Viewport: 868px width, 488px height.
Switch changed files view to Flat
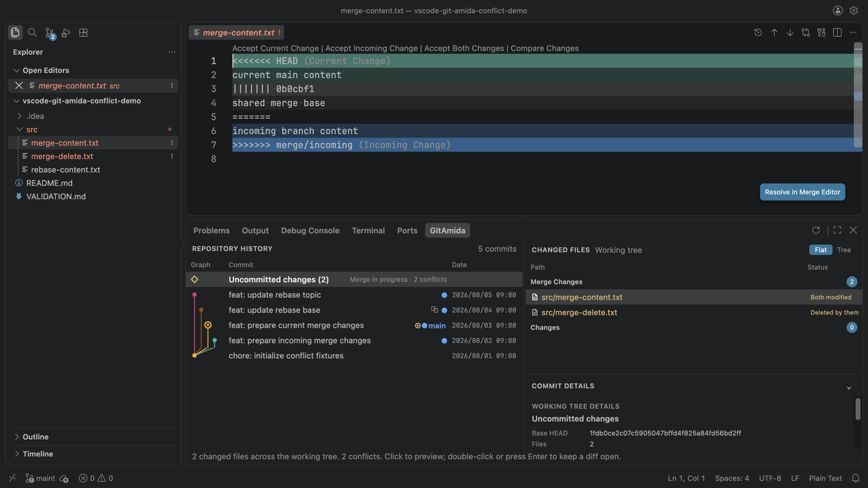click(x=820, y=250)
